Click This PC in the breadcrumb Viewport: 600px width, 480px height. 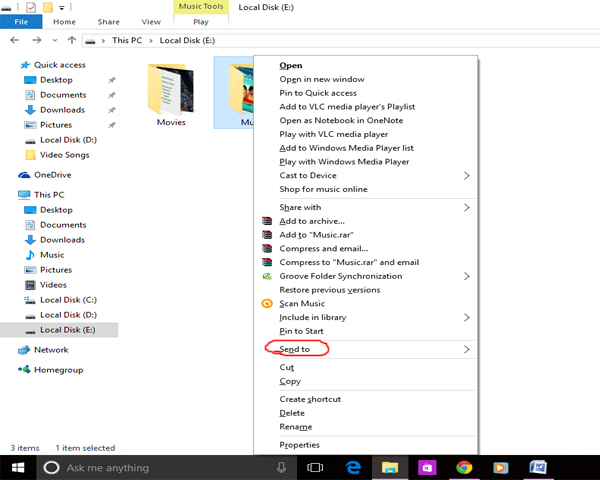click(x=127, y=40)
